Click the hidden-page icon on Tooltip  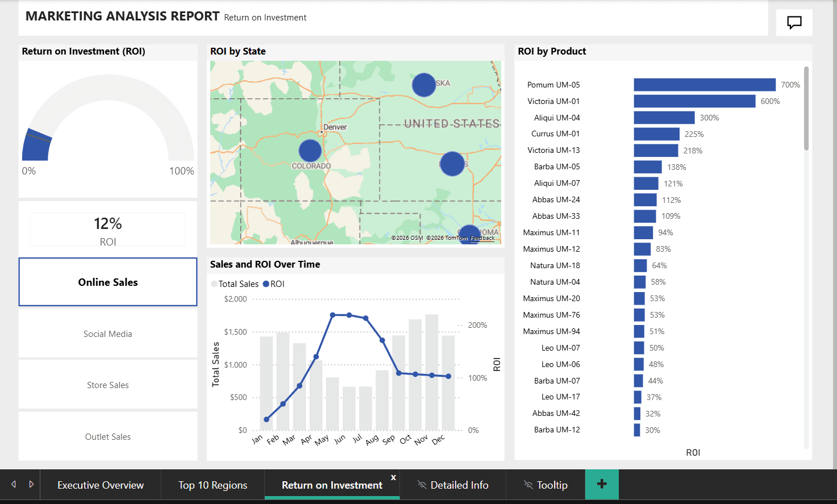[x=528, y=485]
